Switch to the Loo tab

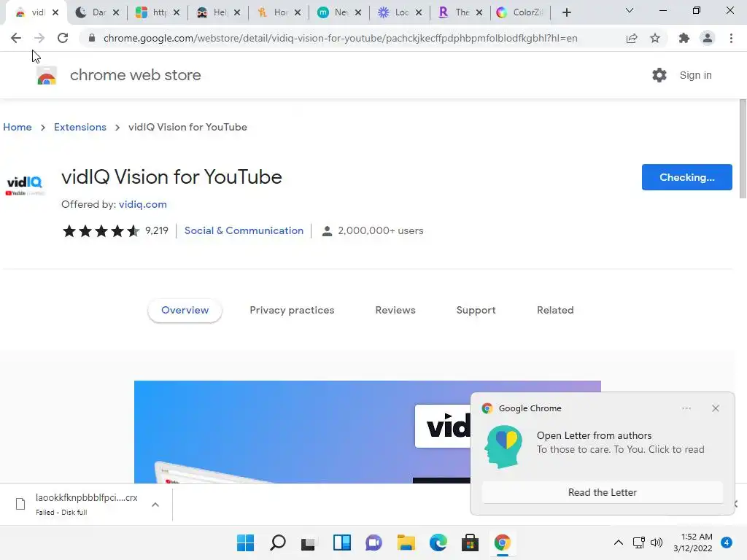(400, 12)
